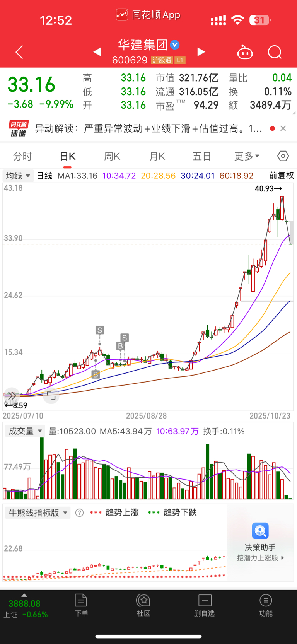This screenshot has height=644, width=297.
Task: Tap 挖潜力上涨股 link
Action: pyautogui.click(x=260, y=558)
